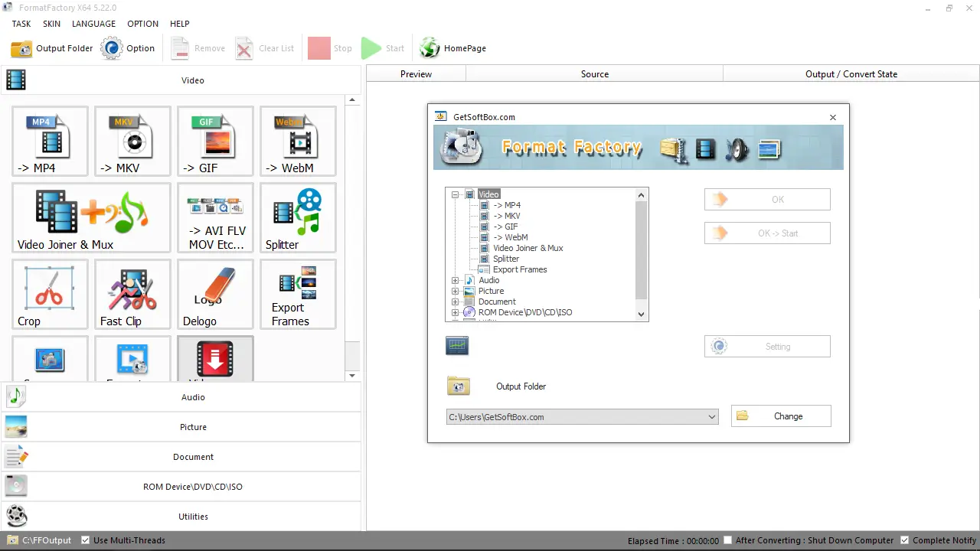980x551 pixels.
Task: Select the Crop tool tile
Action: click(x=51, y=295)
